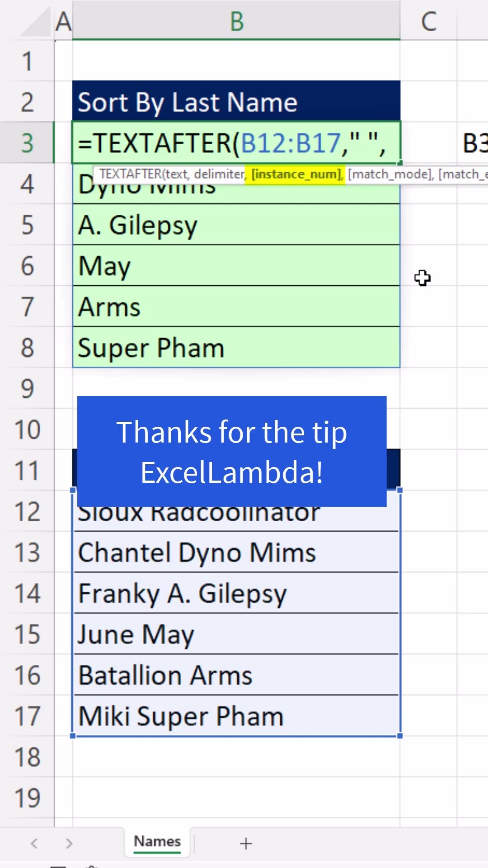Image resolution: width=488 pixels, height=868 pixels.
Task: Click the instance_num argument in formula tooltip
Action: coord(296,174)
